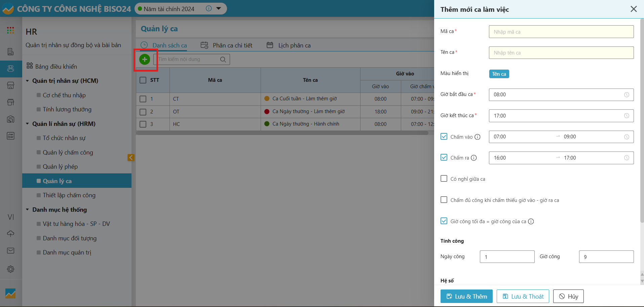Pick display color via Tên ca swatch
Viewport: 644px width, 307px height.
click(499, 74)
